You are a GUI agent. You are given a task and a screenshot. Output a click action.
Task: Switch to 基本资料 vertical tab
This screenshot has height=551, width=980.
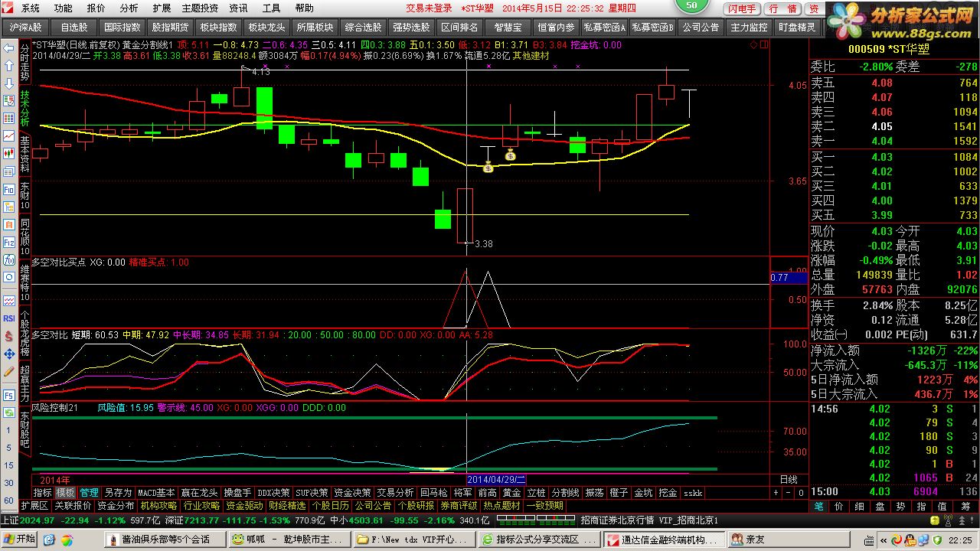click(x=24, y=154)
